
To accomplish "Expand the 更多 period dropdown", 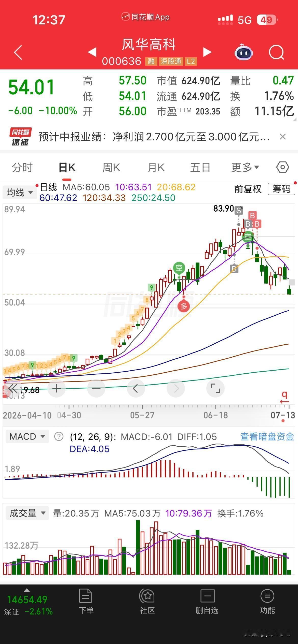I will click(245, 167).
